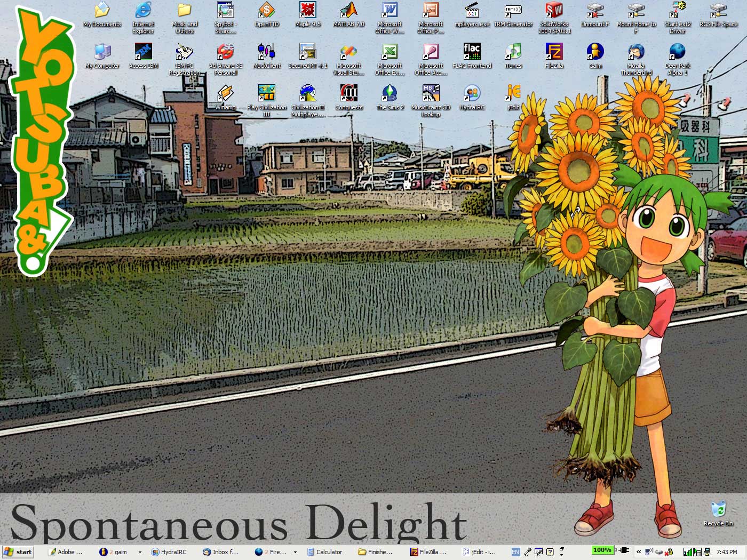Image resolution: width=747 pixels, height=560 pixels.
Task: Select the Deer Park Alpha 1 icon
Action: tap(678, 59)
